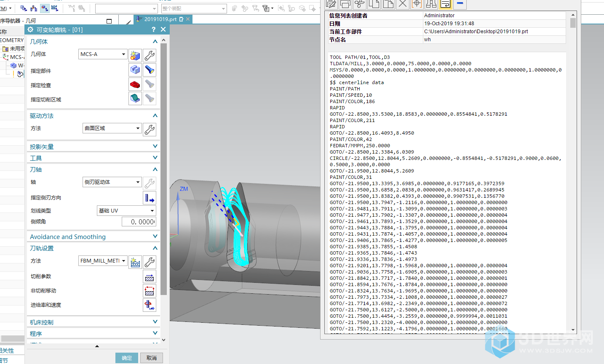Expand the 程序 section
This screenshot has width=604, height=364.
pyautogui.click(x=155, y=333)
